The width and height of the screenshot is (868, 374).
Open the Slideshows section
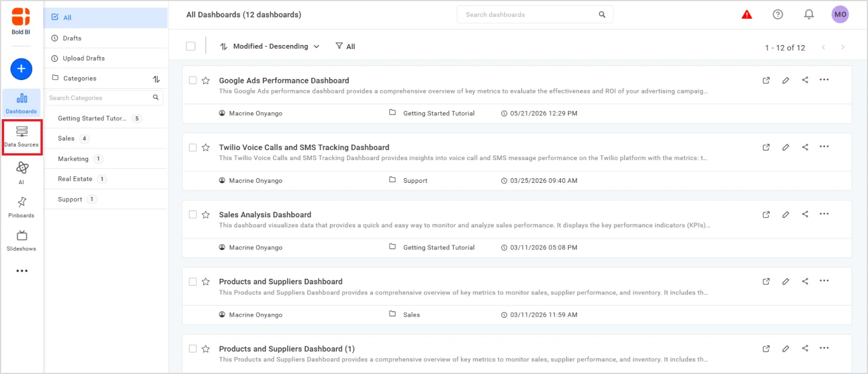coord(22,240)
